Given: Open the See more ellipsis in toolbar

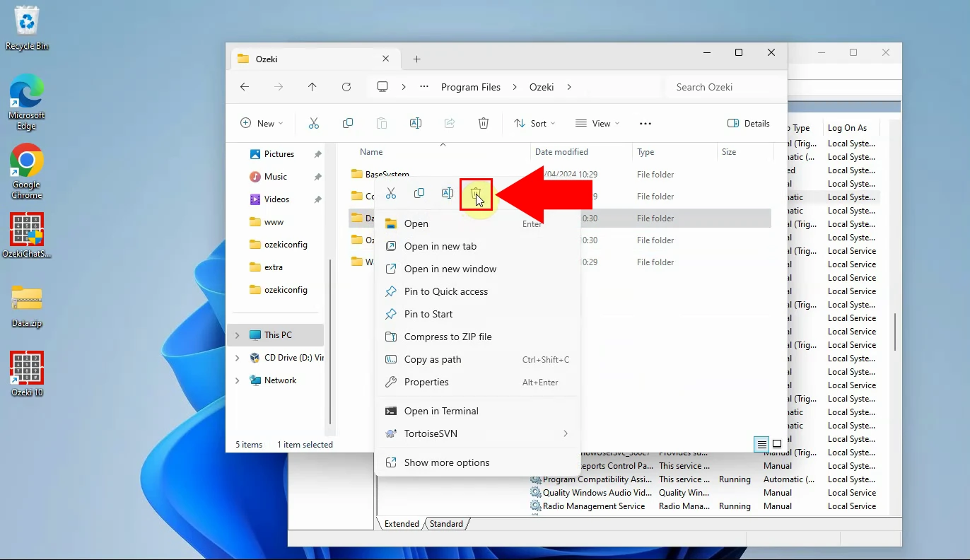Looking at the screenshot, I should tap(645, 123).
